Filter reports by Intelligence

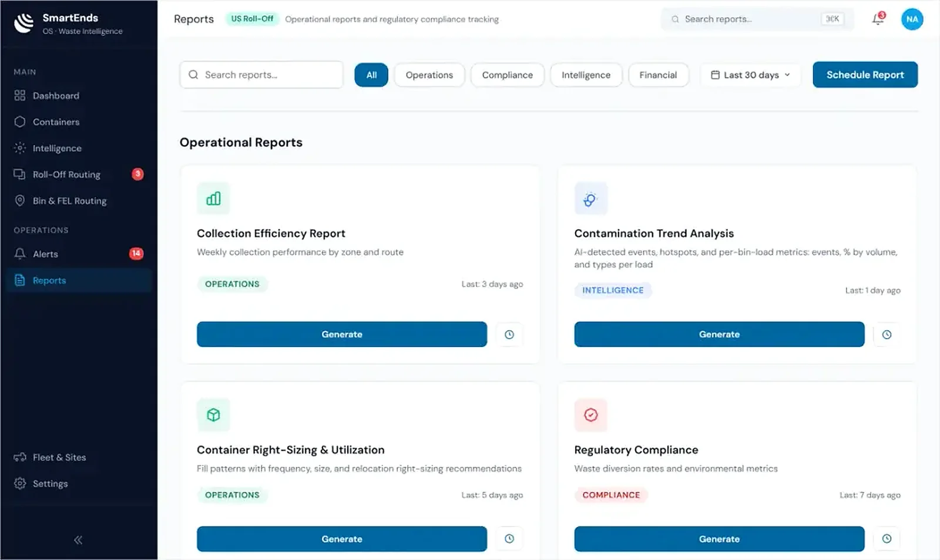point(586,75)
